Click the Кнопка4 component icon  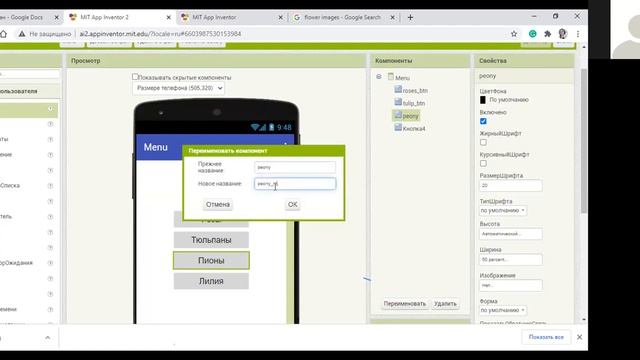(x=398, y=127)
